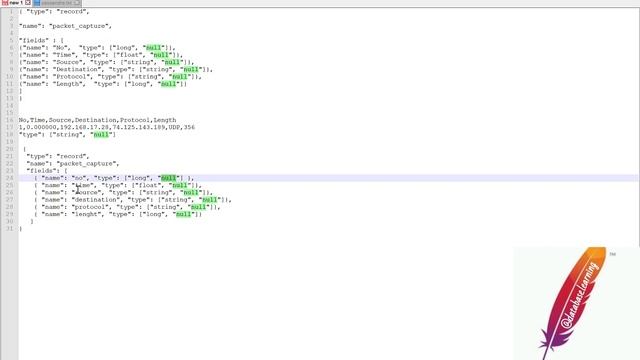The image size is (640, 360).
Task: Click the lowercase "protocol" field name on line 28
Action: pos(90,207)
